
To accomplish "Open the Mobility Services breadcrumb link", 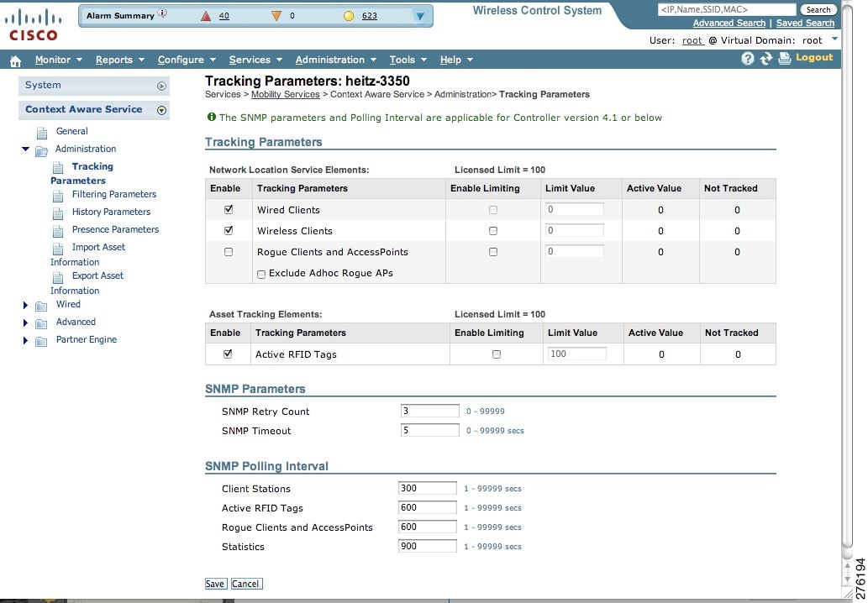I will 285,95.
